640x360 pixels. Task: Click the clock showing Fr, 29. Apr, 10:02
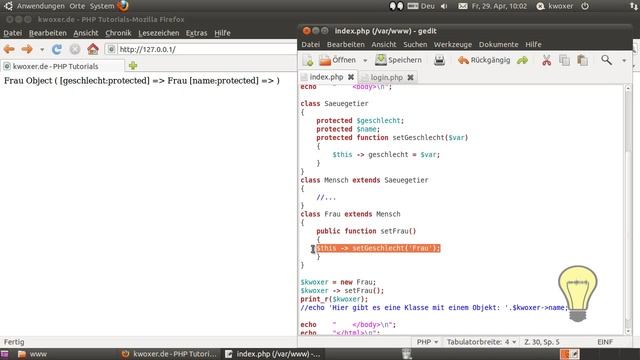coord(499,6)
